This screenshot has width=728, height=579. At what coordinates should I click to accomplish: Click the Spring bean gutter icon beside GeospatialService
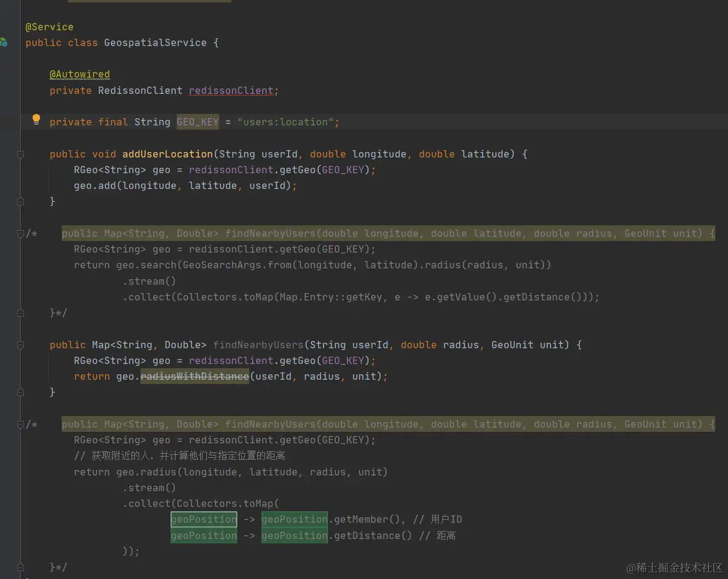point(3,42)
